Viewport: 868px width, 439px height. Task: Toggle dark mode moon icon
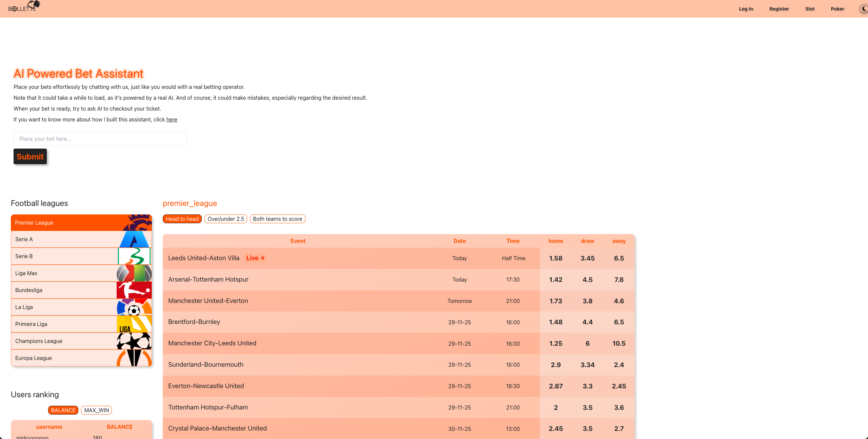864,9
